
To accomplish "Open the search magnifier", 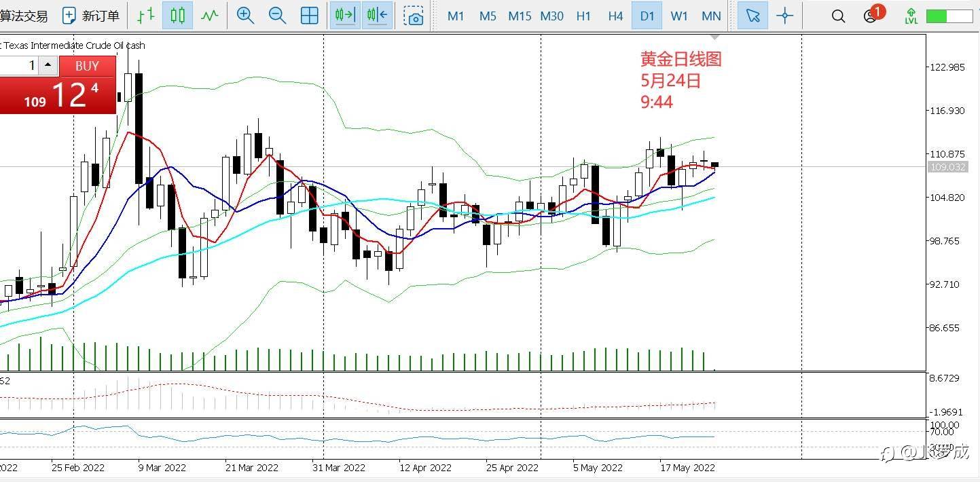I will (838, 16).
